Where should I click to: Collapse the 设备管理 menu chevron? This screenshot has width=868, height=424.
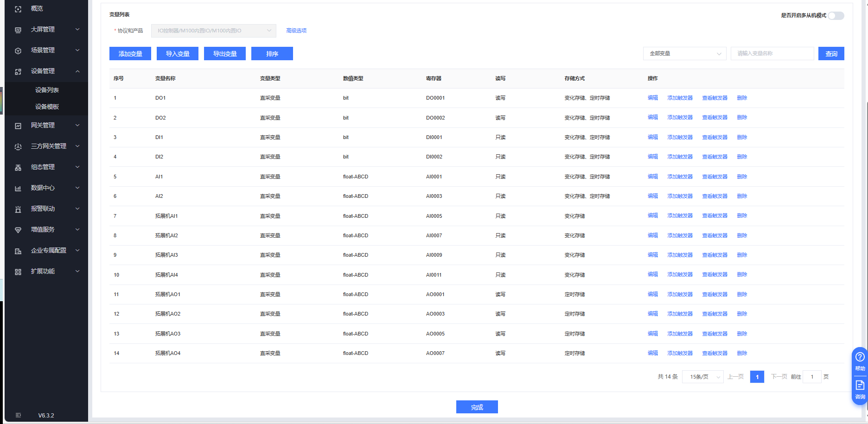coord(77,71)
